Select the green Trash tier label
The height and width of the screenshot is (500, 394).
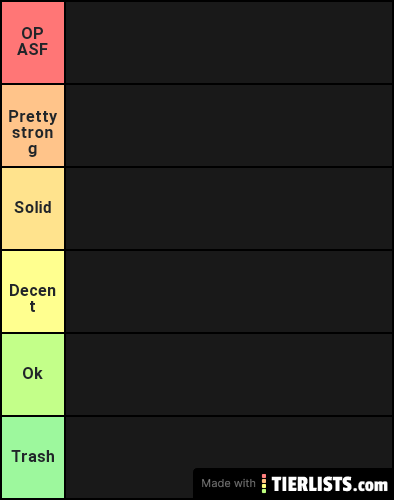(33, 457)
